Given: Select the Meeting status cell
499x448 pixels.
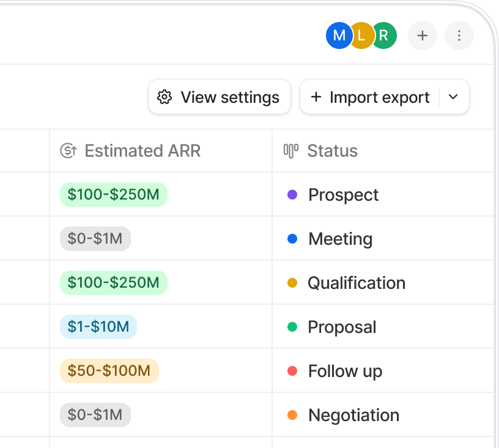Looking at the screenshot, I should click(340, 239).
